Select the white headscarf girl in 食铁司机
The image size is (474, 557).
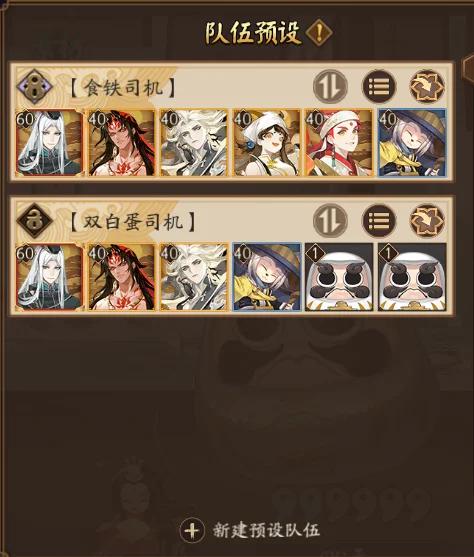[266, 143]
